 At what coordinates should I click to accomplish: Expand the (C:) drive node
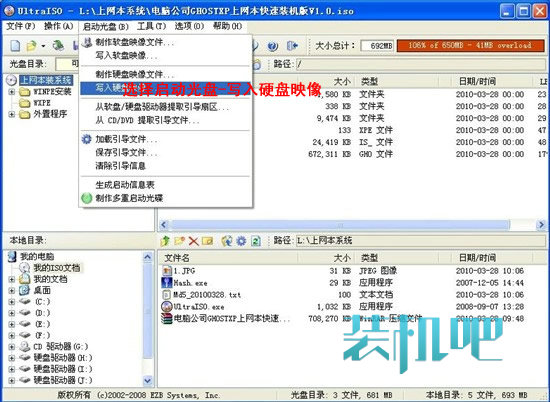click(12, 302)
